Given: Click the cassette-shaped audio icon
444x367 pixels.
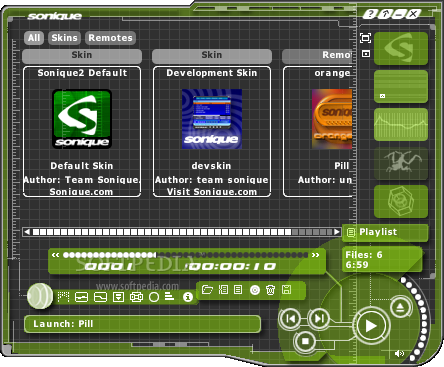Looking at the screenshot, I should tap(136, 297).
